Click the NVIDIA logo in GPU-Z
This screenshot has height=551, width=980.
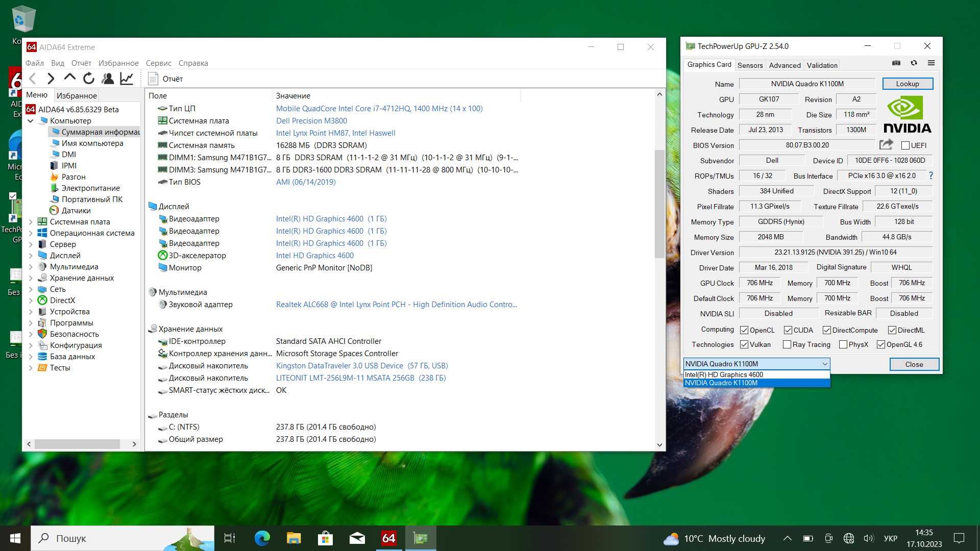click(908, 115)
